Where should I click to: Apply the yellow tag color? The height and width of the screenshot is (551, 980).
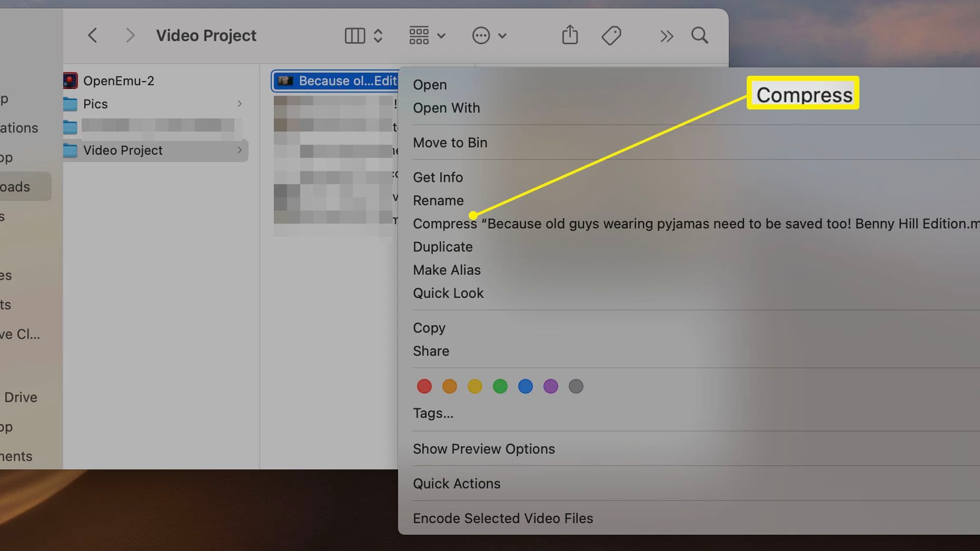475,386
